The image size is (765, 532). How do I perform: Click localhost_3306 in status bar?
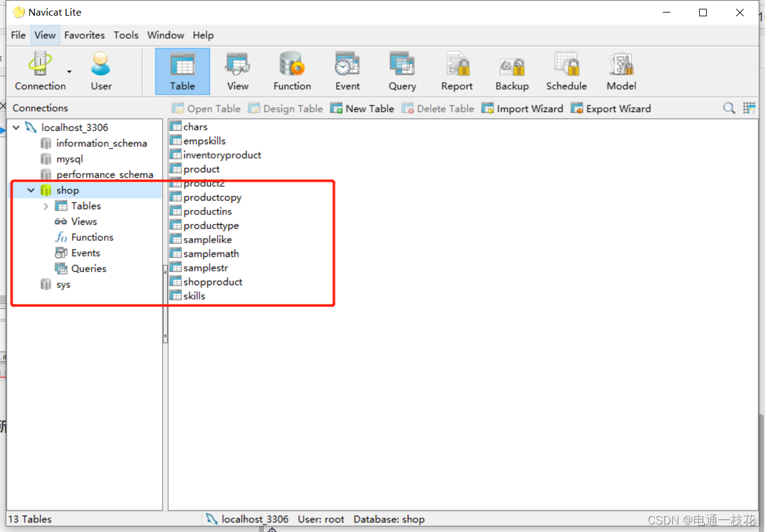[x=255, y=519]
